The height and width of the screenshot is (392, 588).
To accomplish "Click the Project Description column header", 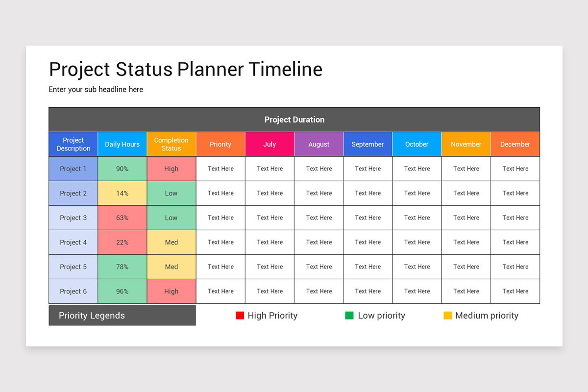I will pos(73,144).
